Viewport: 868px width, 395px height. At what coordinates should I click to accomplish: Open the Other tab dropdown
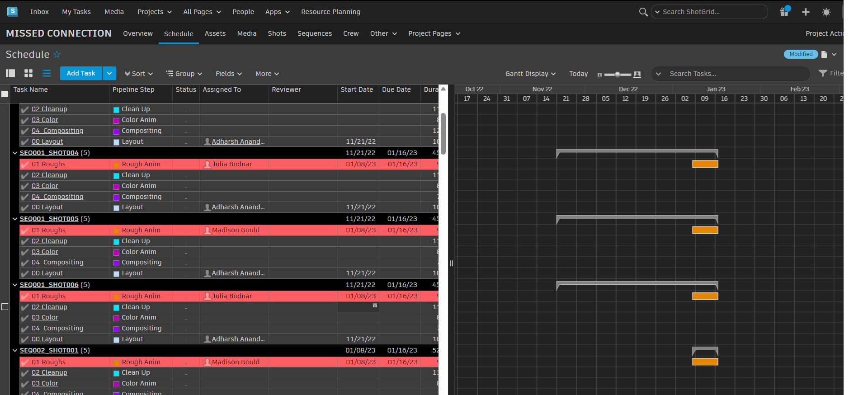[x=383, y=33]
